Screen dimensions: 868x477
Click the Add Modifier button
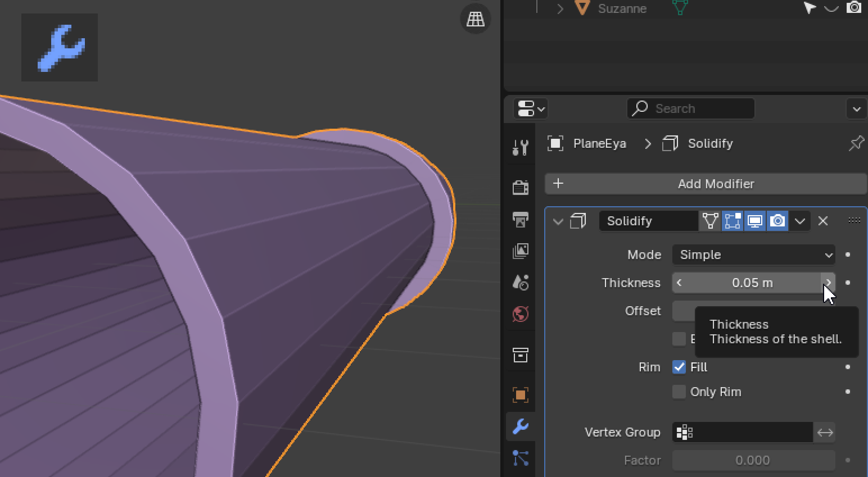point(706,184)
